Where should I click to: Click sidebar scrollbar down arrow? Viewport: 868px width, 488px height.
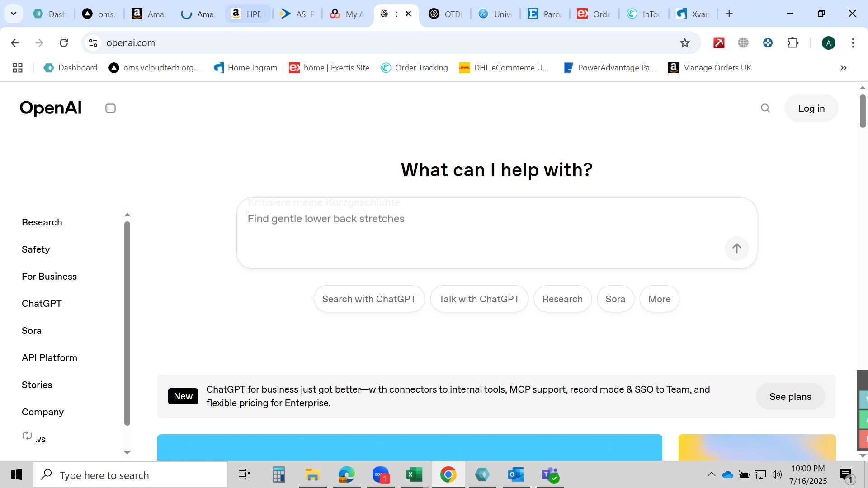[127, 452]
